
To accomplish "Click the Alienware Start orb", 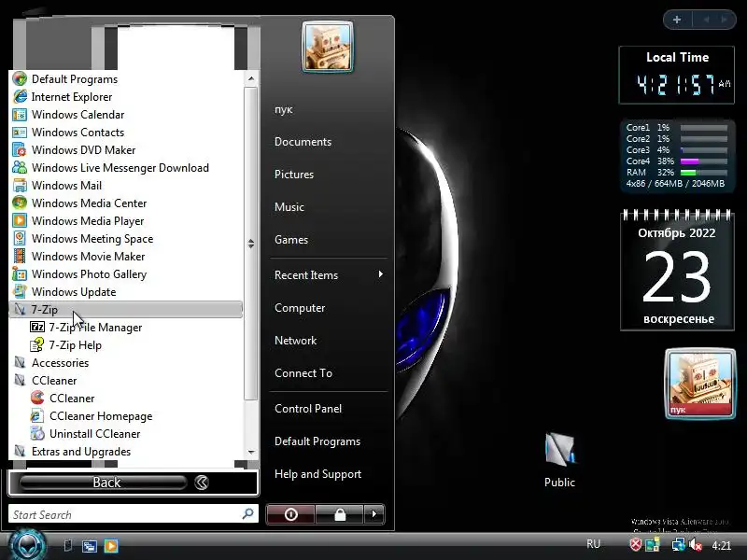I will [x=27, y=545].
